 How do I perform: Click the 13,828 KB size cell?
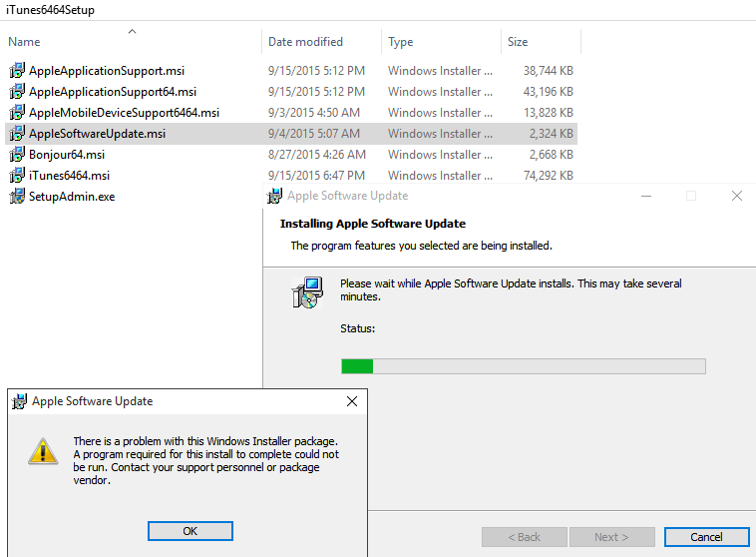[x=549, y=113]
